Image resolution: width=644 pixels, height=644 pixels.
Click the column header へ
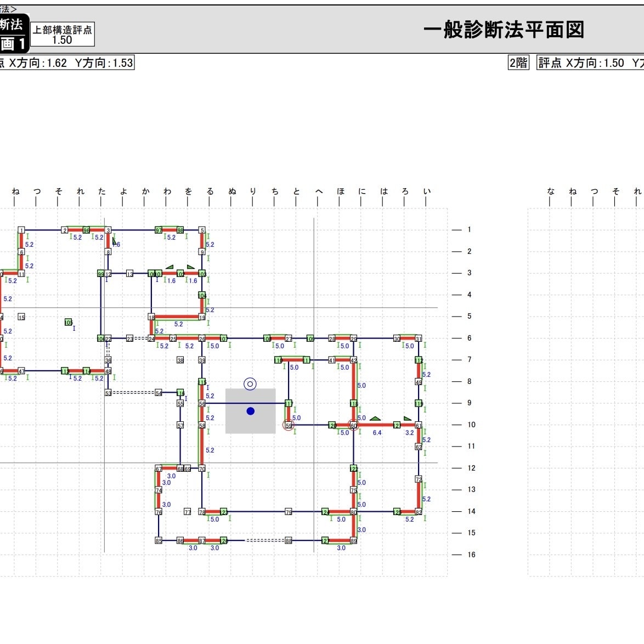(319, 191)
